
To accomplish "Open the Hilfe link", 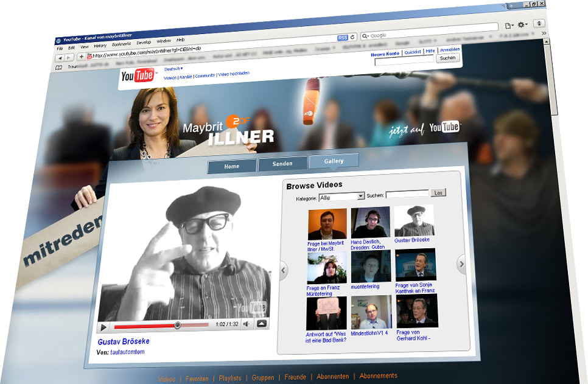I will point(430,51).
